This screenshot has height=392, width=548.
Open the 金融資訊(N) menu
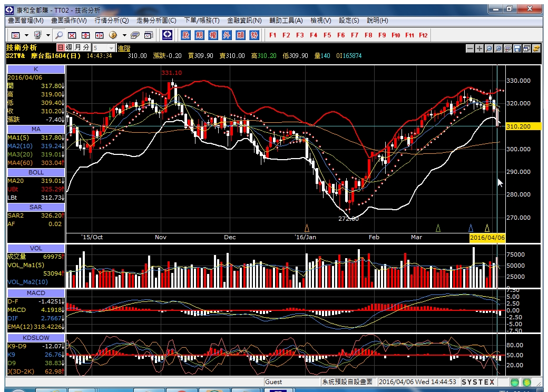click(x=244, y=21)
